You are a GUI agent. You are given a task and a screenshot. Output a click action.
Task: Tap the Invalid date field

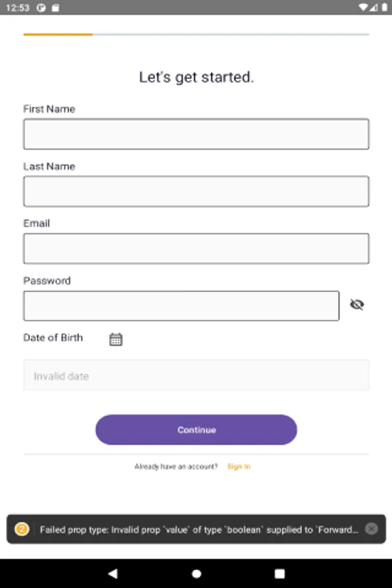tap(196, 376)
